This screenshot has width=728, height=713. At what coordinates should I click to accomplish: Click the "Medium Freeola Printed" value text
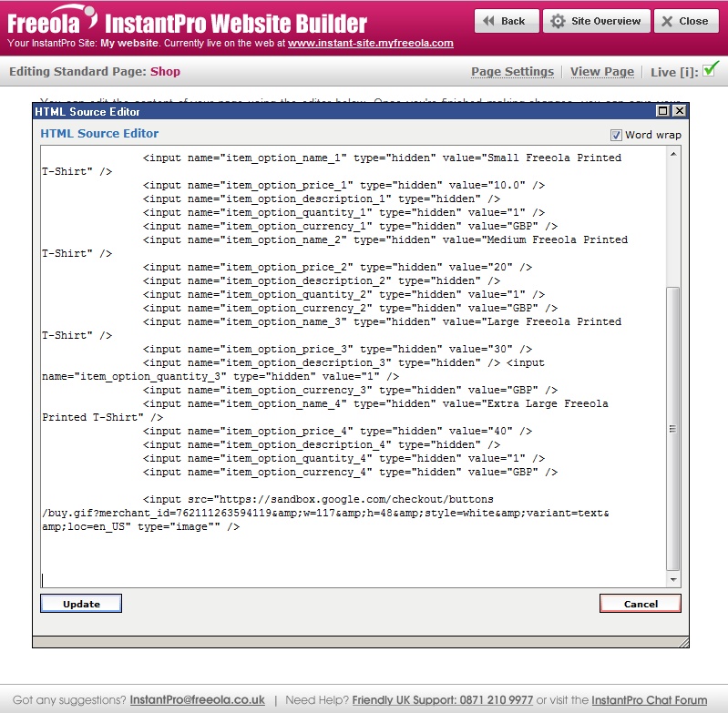click(x=557, y=239)
